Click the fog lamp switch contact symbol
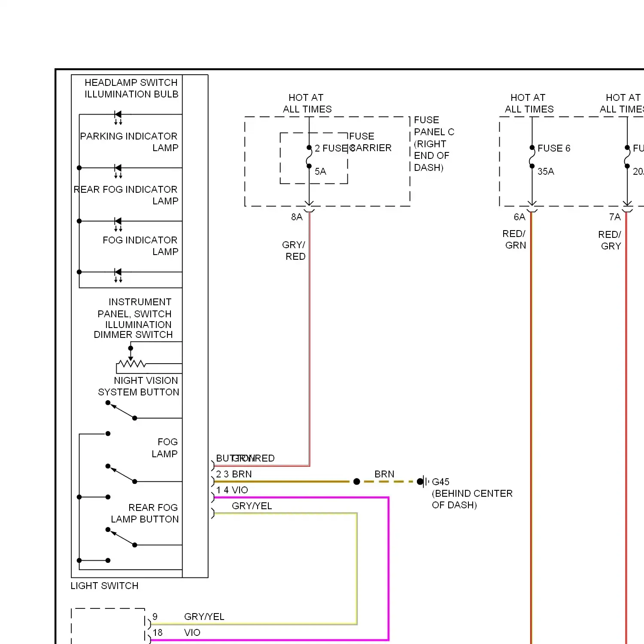Screen dimensions: 644x644 pos(122,474)
